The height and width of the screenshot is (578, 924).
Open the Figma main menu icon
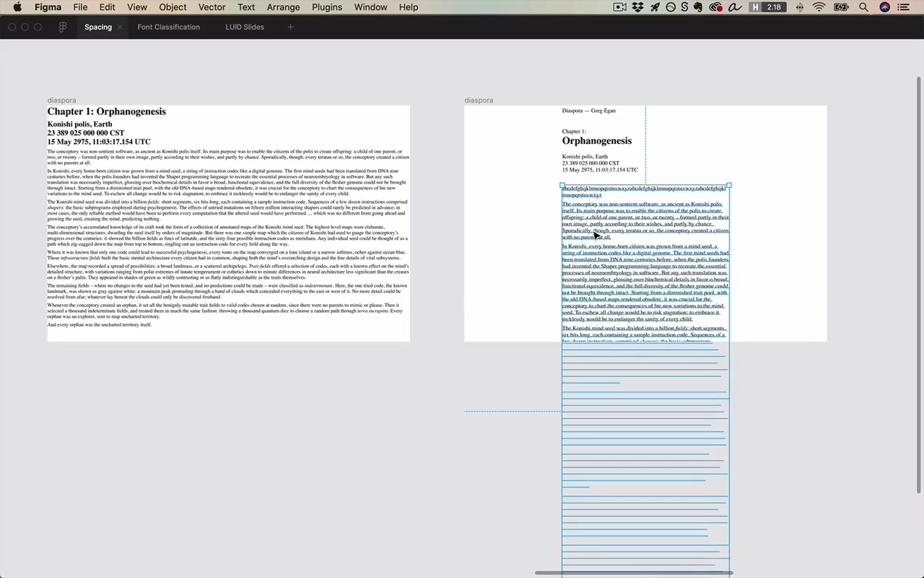[63, 27]
